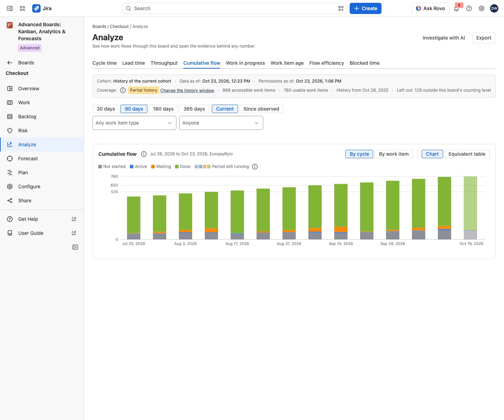Open the DW profile avatar
Viewport: 504px width, 420px height.
[494, 8]
